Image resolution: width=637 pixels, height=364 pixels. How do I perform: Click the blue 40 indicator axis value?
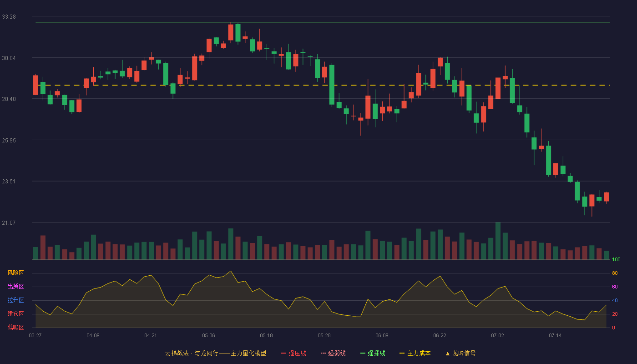coord(615,300)
